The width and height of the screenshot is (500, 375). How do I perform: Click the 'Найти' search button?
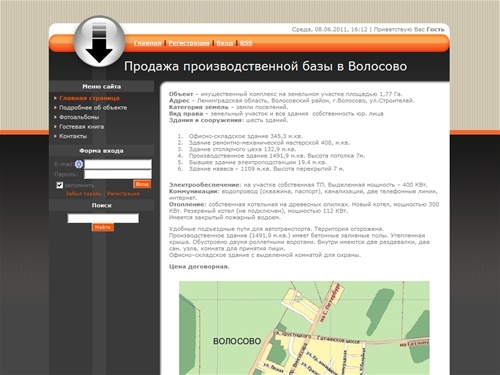[103, 227]
